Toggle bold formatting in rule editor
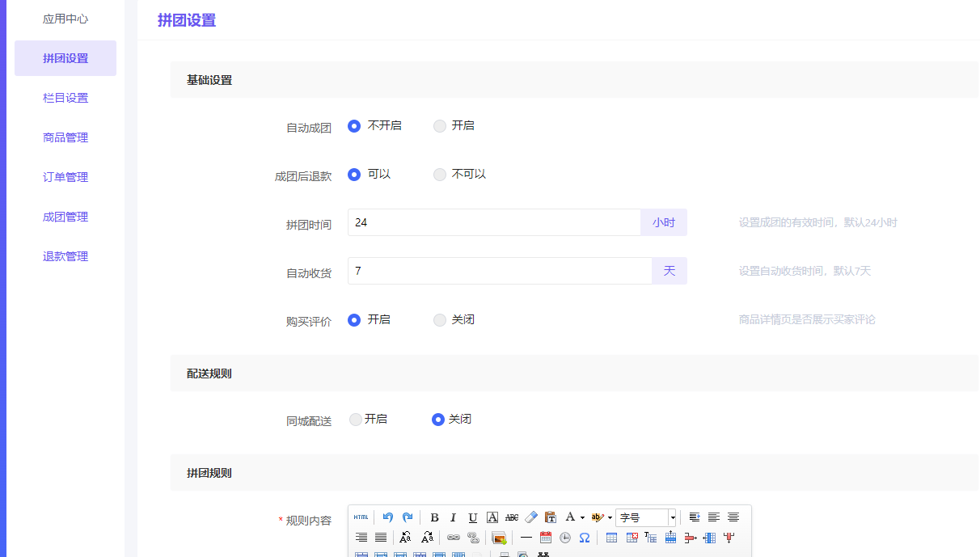 [x=434, y=517]
